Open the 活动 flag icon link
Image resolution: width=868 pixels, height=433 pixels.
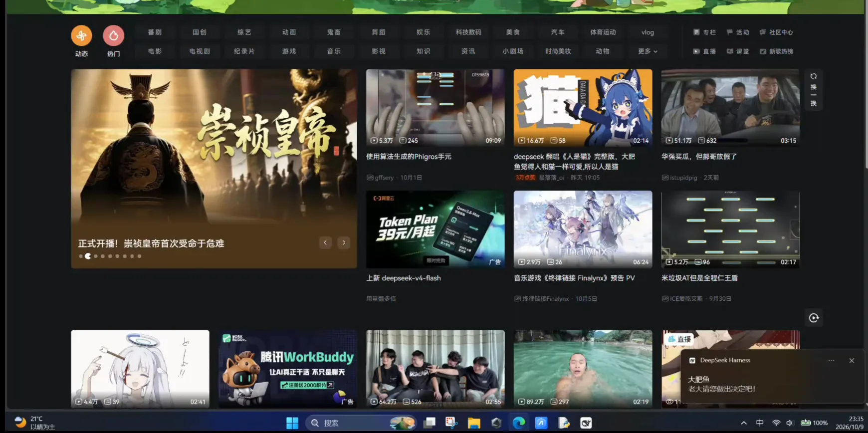[x=737, y=32]
